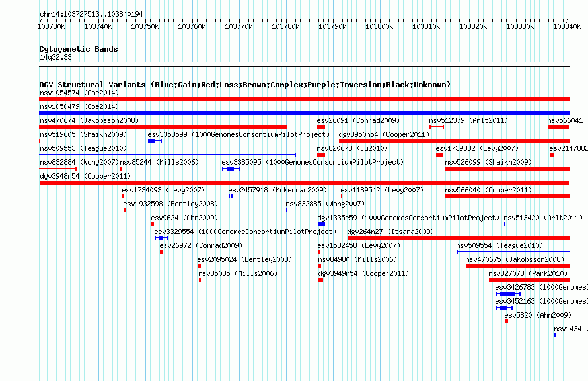The height and width of the screenshot is (381, 588).
Task: Click dgv1335e59 1000GenomesConsortiumPilotProject label
Action: [408, 218]
